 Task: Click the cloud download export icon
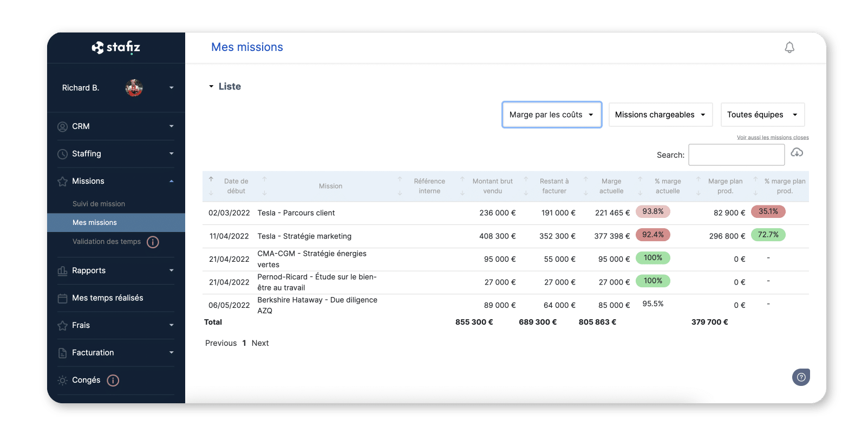click(797, 153)
